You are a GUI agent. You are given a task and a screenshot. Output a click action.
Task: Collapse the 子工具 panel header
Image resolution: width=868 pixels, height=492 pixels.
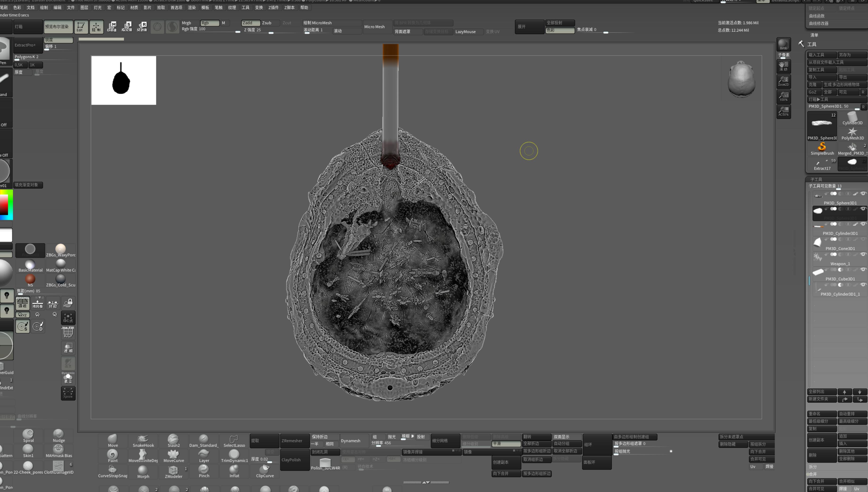[x=816, y=179]
